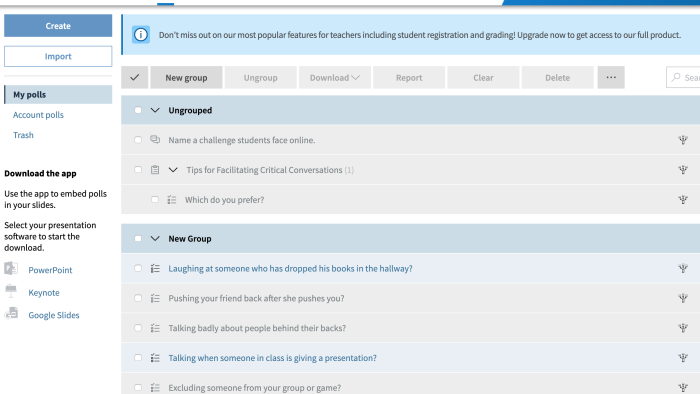The width and height of the screenshot is (700, 394).
Task: Check the box for 'Talking when someone in class' poll
Action: [x=138, y=358]
